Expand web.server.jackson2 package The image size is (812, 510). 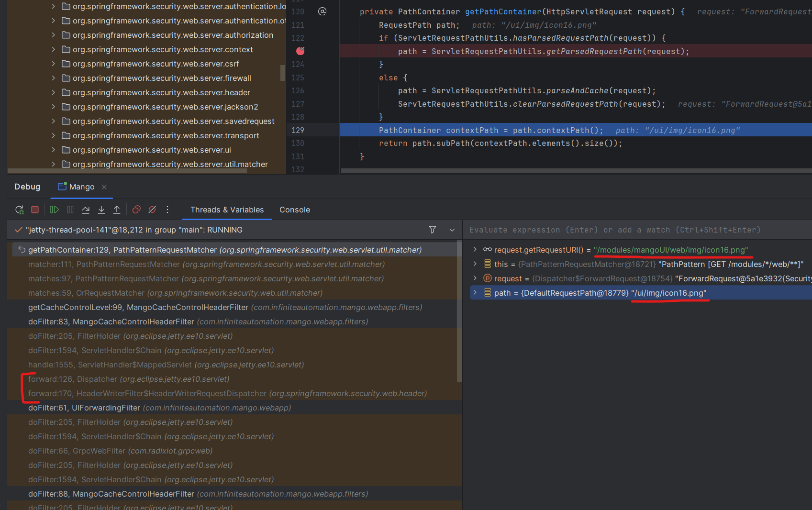[53, 107]
